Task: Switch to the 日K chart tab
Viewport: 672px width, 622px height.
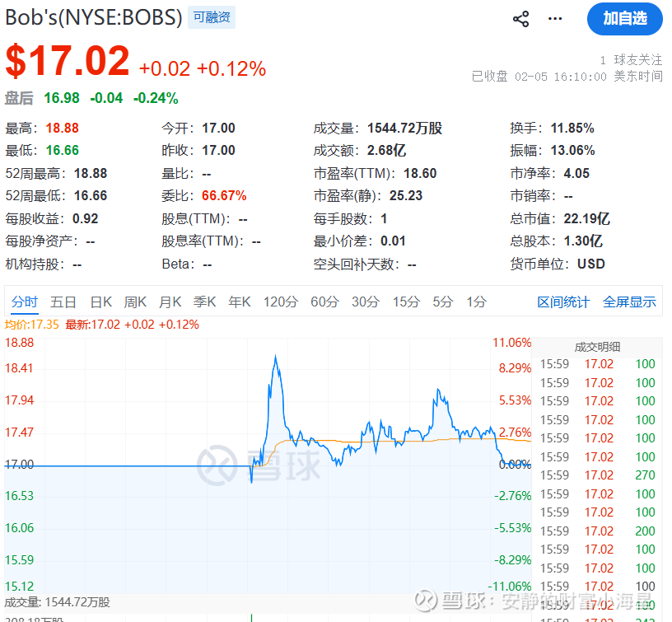Action: point(101,302)
